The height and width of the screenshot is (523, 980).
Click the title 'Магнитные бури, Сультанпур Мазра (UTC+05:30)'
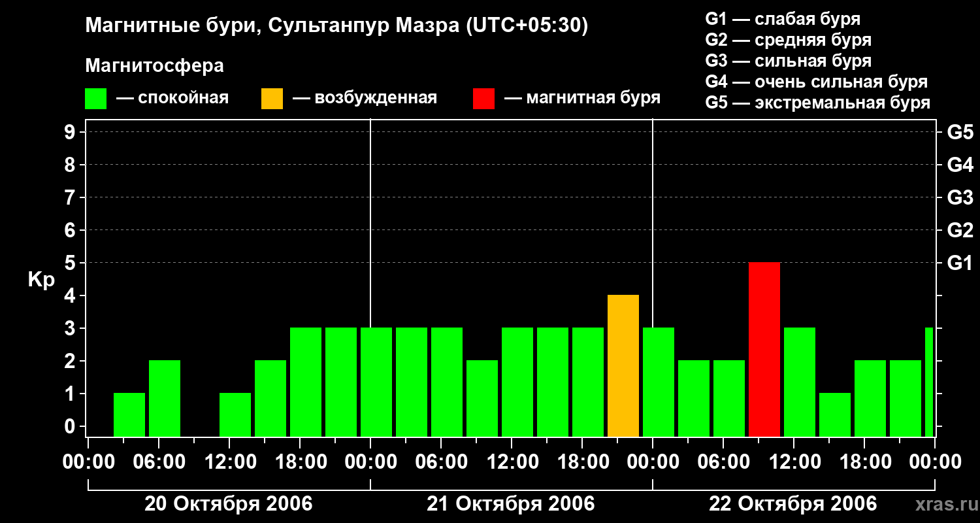click(337, 25)
